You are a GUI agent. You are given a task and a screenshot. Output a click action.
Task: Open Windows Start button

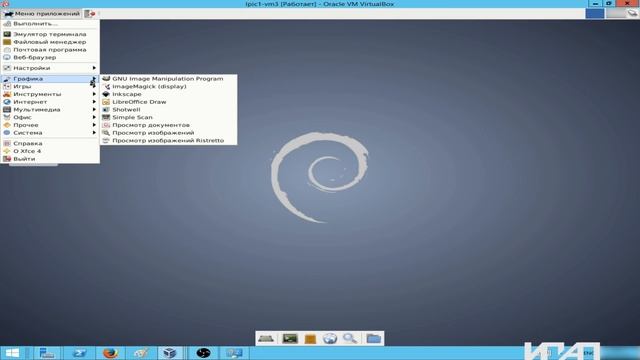(x=12, y=353)
